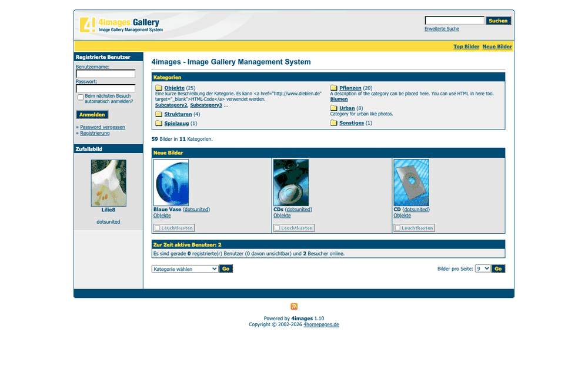Viewport: 588px width, 368px height.
Task: Tick the Leuchtkasten checkbox under CDs
Action: pos(277,228)
